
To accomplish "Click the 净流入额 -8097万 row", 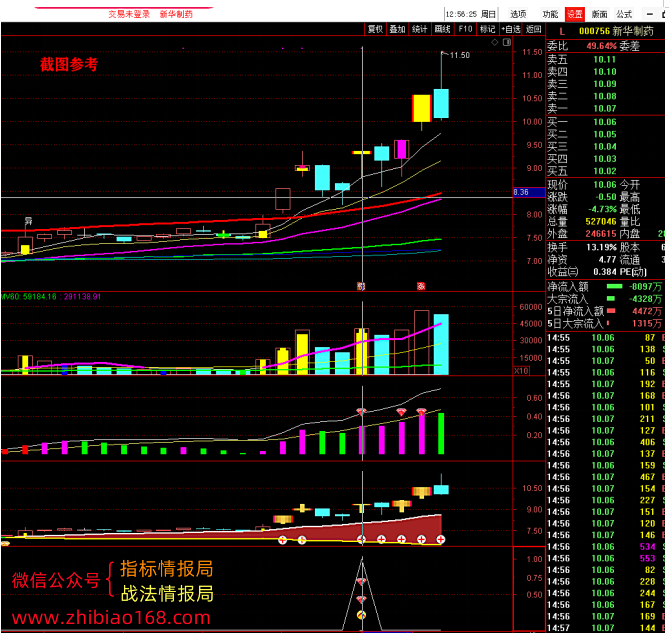I will pyautogui.click(x=604, y=287).
